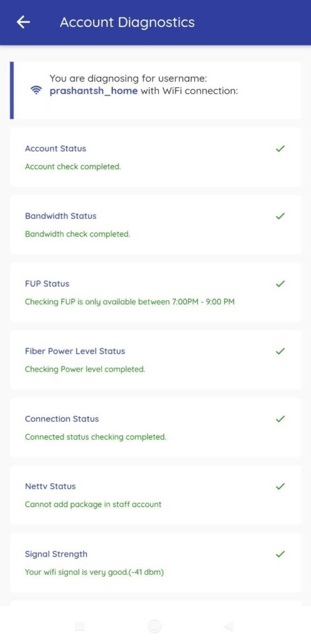This screenshot has height=644, width=311.
Task: Tap Android back triangle in navigation bar
Action: [229, 626]
